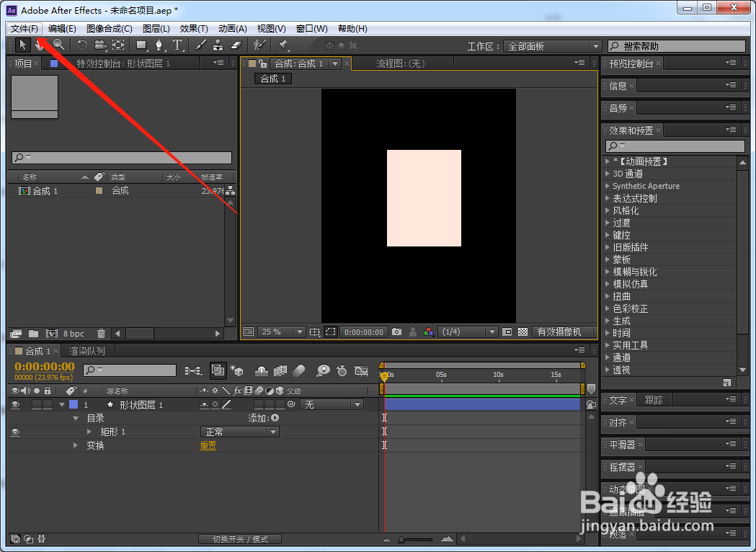Open the (1/4) resolution dropdown

(468, 332)
